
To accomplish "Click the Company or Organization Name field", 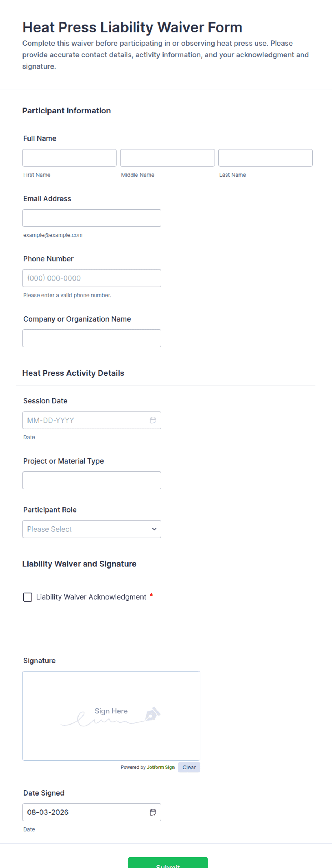I will 92,338.
